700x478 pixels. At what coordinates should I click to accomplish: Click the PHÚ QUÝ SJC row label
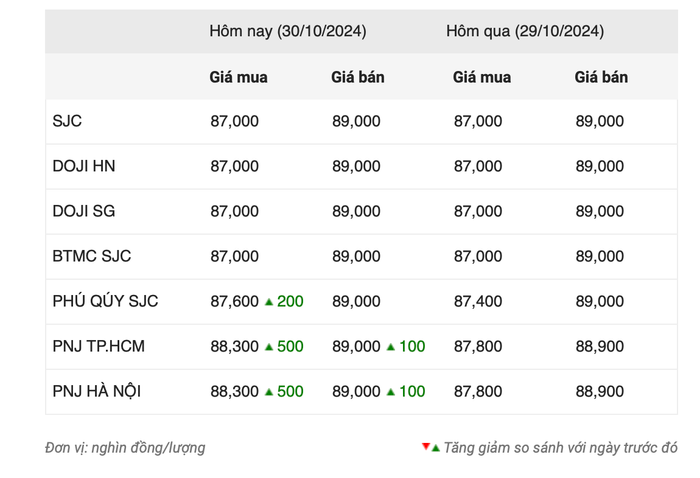[x=105, y=301]
